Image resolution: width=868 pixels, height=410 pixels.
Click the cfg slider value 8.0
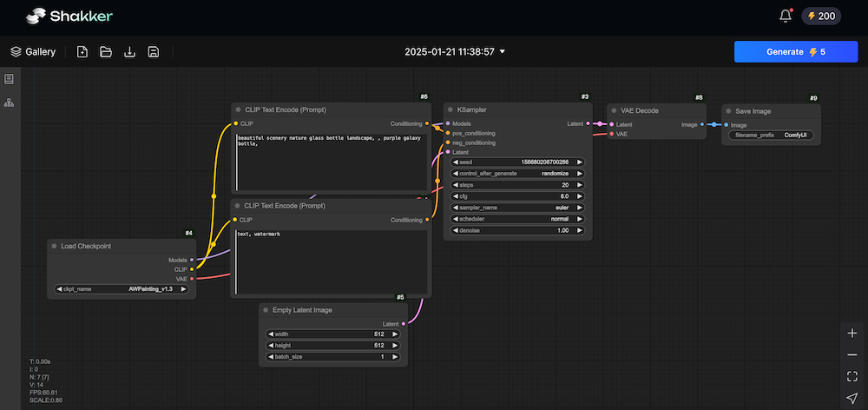tap(517, 196)
